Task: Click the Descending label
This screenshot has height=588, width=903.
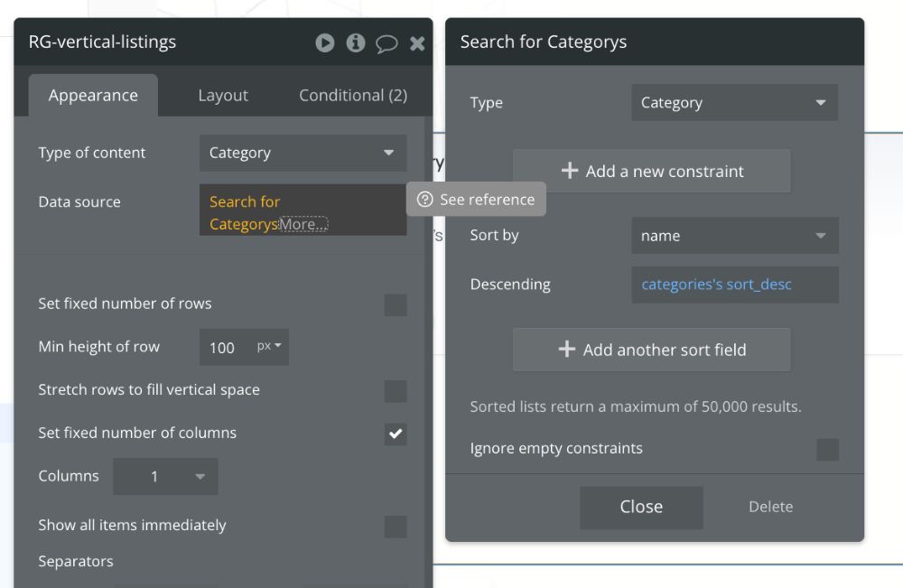Action: pos(510,285)
